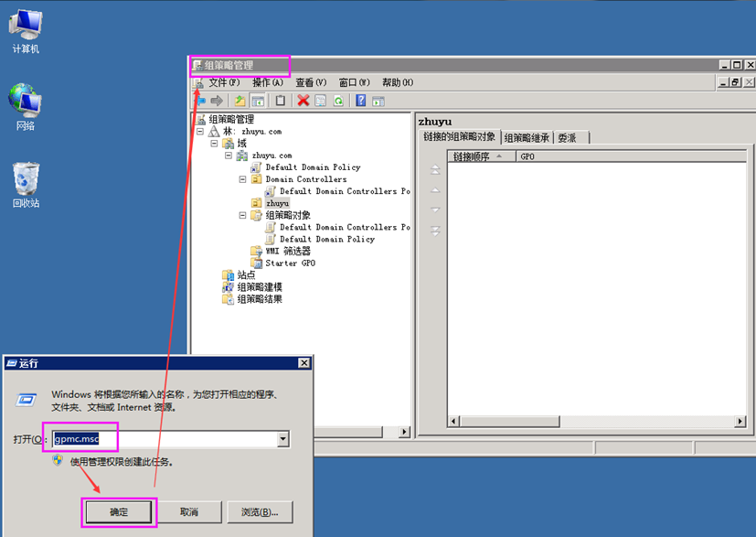Select Default Domain Controllers link under Domain Controllers
This screenshot has height=537, width=756.
345,191
